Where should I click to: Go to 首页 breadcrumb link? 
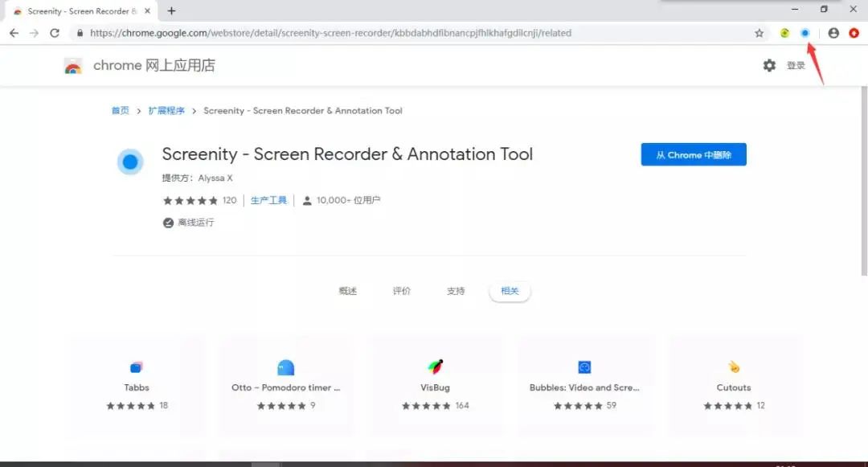120,111
